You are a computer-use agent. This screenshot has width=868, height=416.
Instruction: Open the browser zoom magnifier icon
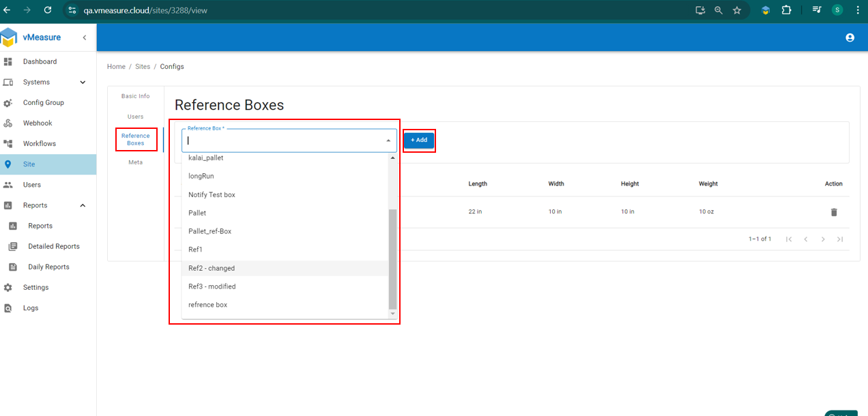click(x=719, y=10)
